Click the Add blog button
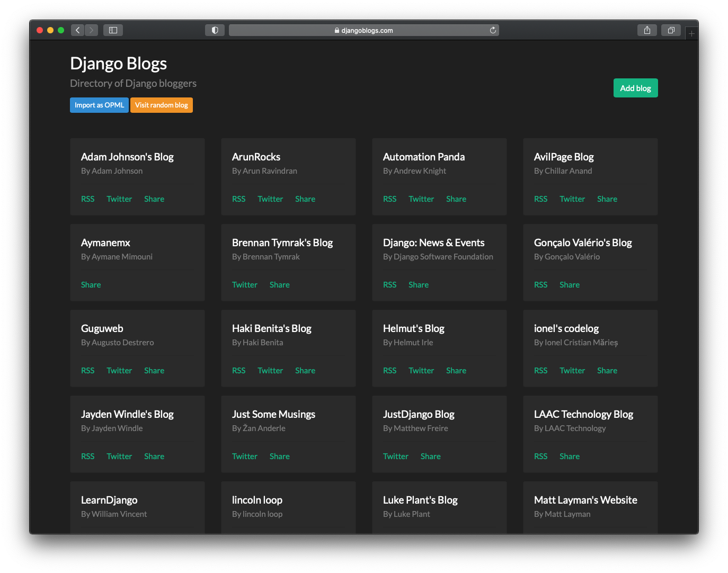Viewport: 728px width, 573px height. [635, 88]
